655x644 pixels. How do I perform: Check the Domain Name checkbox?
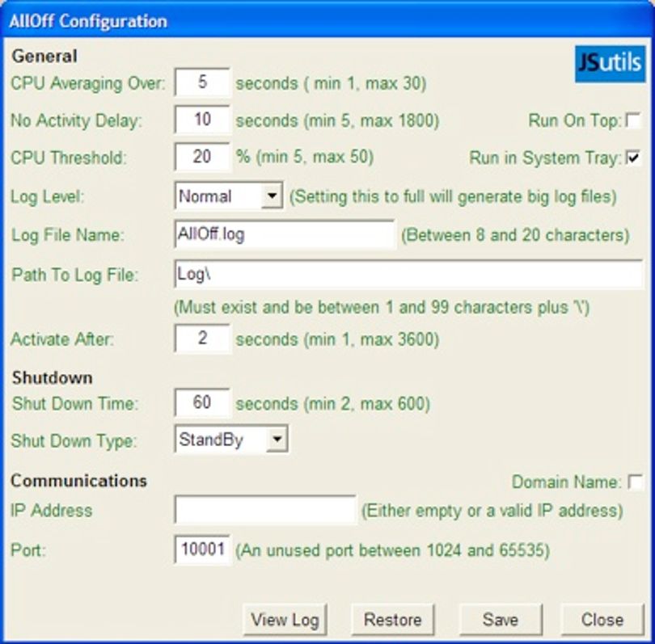click(x=636, y=482)
